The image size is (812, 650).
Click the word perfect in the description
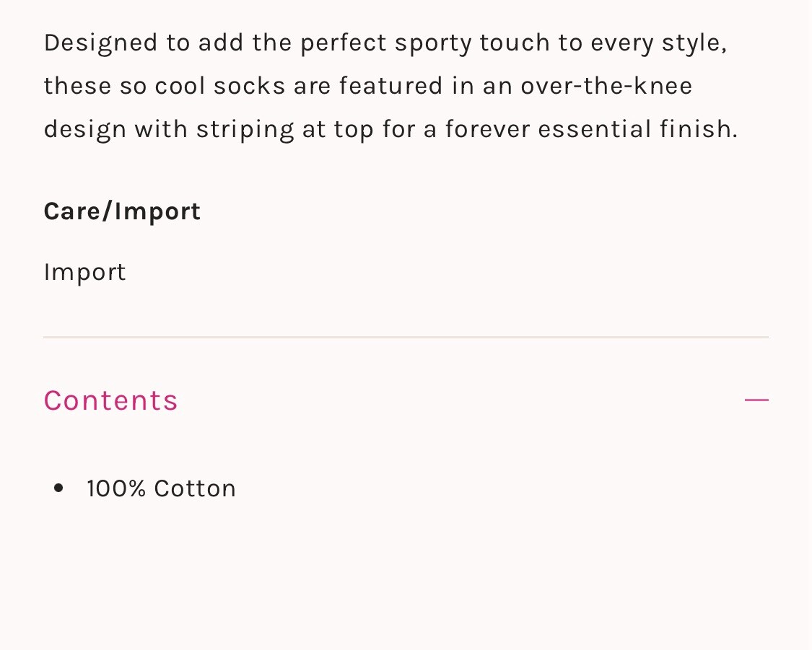pos(344,43)
